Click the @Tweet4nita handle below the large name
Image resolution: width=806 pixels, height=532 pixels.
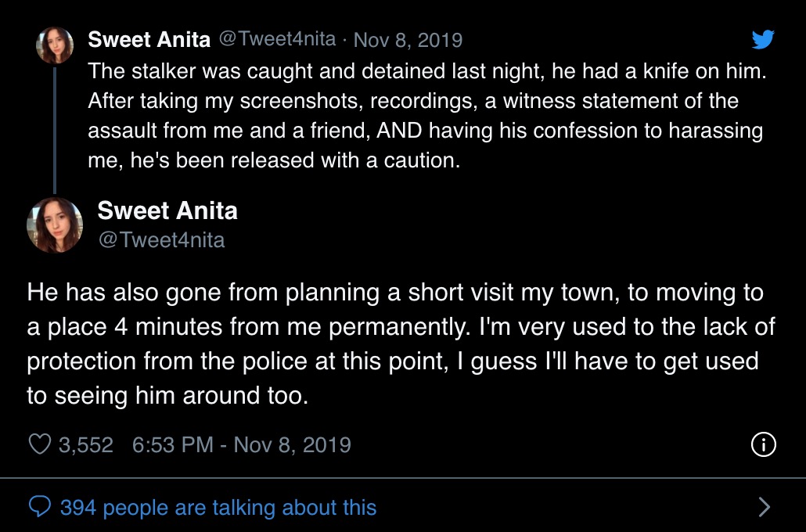[161, 240]
